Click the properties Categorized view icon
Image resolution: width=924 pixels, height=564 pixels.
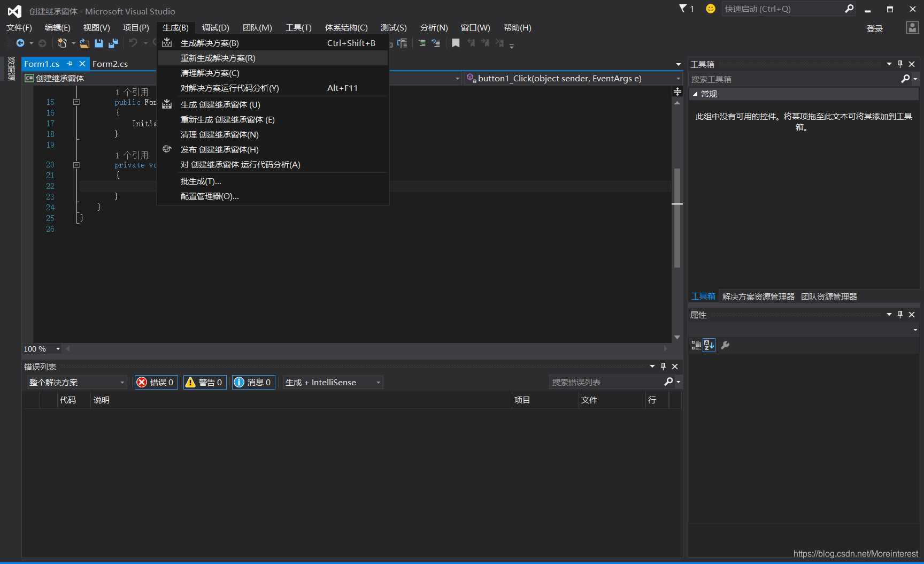click(696, 345)
